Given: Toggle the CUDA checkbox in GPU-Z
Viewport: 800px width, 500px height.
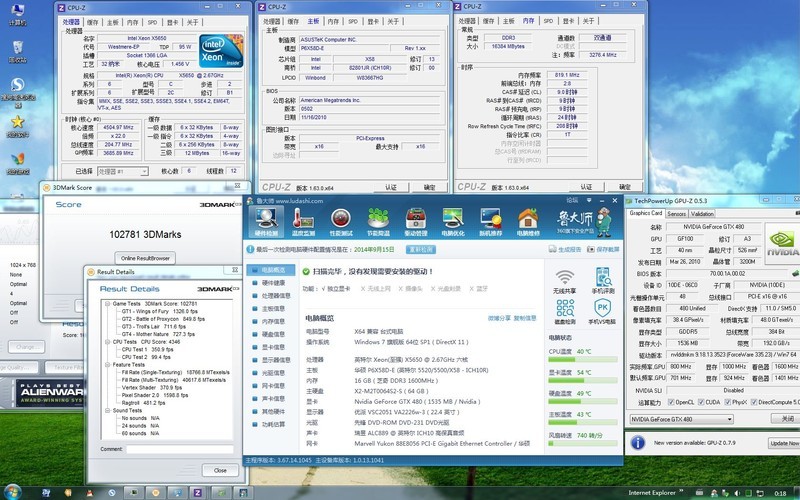Looking at the screenshot, I should 701,403.
